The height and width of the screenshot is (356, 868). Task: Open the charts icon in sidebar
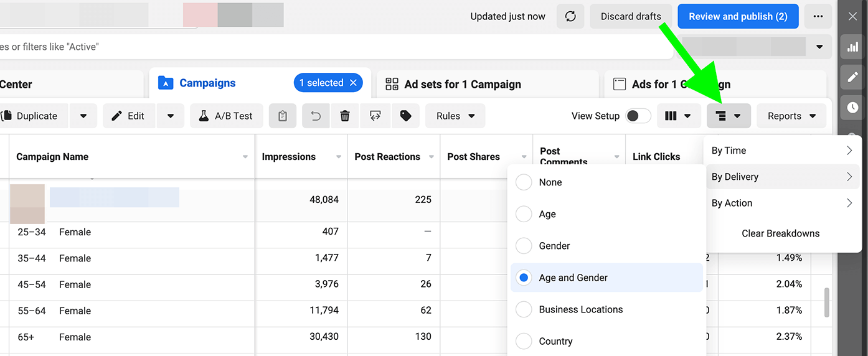(x=852, y=47)
